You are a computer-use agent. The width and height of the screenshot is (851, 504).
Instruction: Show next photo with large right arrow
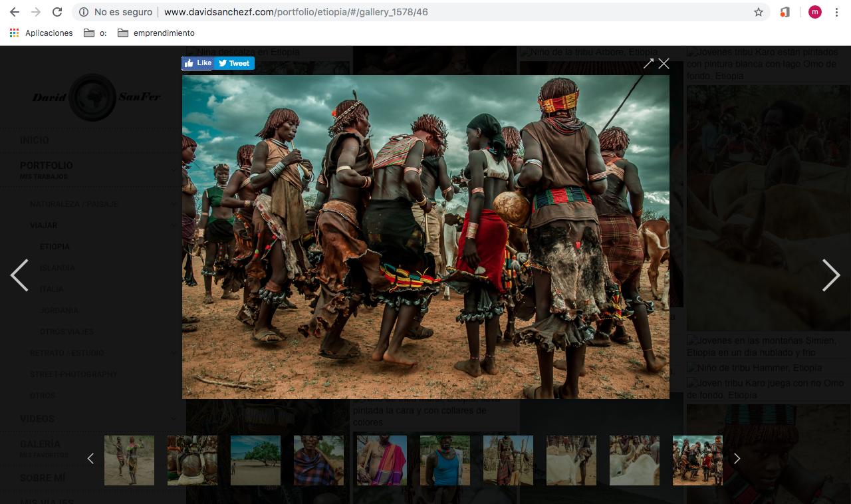pos(831,275)
